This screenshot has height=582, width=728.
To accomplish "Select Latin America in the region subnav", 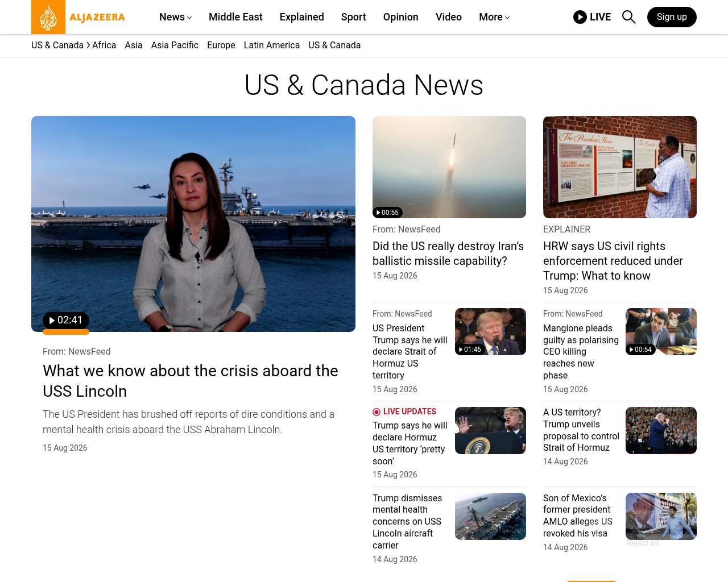I will [x=272, y=45].
